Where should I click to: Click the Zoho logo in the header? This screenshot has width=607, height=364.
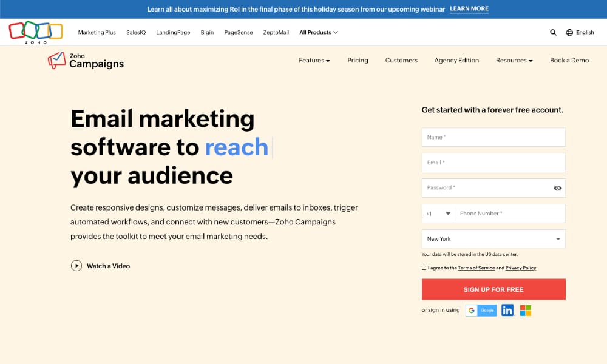(x=36, y=33)
